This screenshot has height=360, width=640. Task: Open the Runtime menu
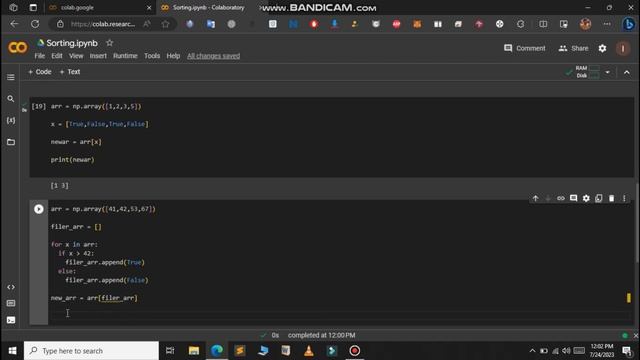pyautogui.click(x=125, y=56)
